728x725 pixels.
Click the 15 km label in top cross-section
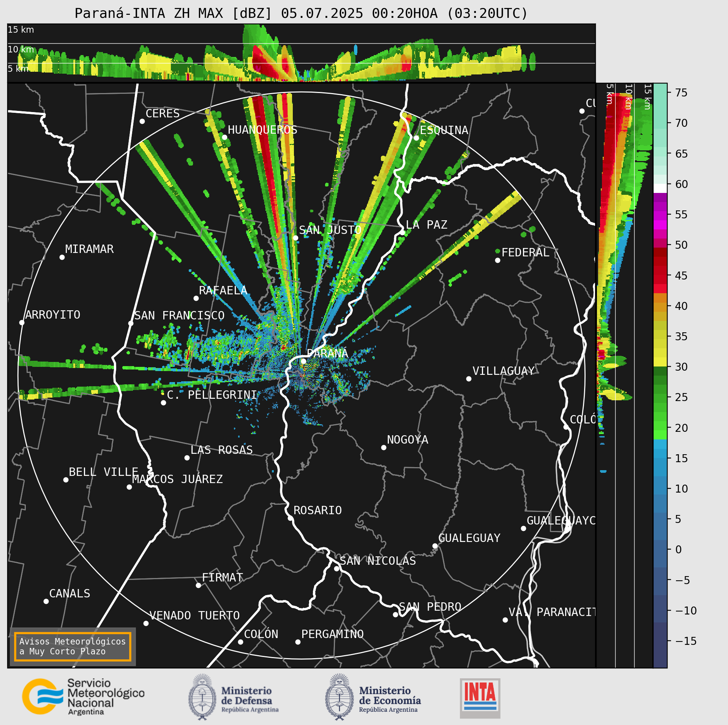pos(21,30)
